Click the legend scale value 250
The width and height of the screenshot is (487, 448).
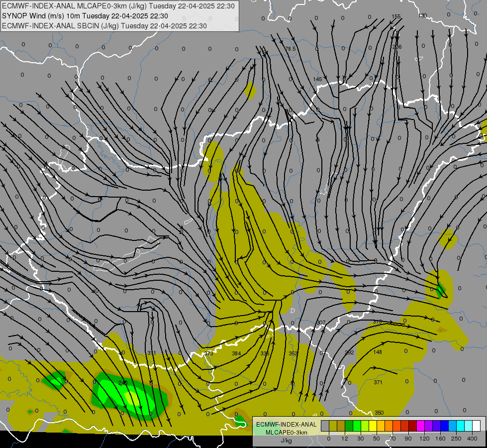[456, 439]
